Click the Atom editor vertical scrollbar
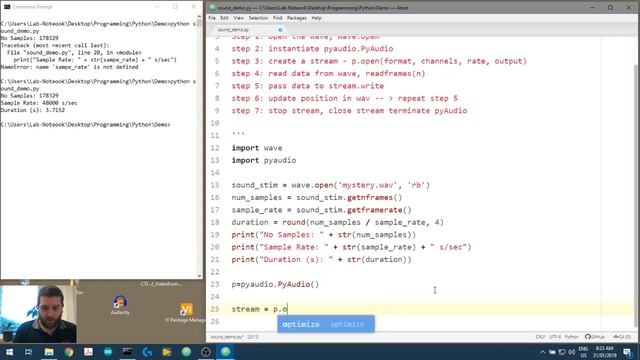Image resolution: width=640 pixels, height=360 pixels. click(637, 195)
